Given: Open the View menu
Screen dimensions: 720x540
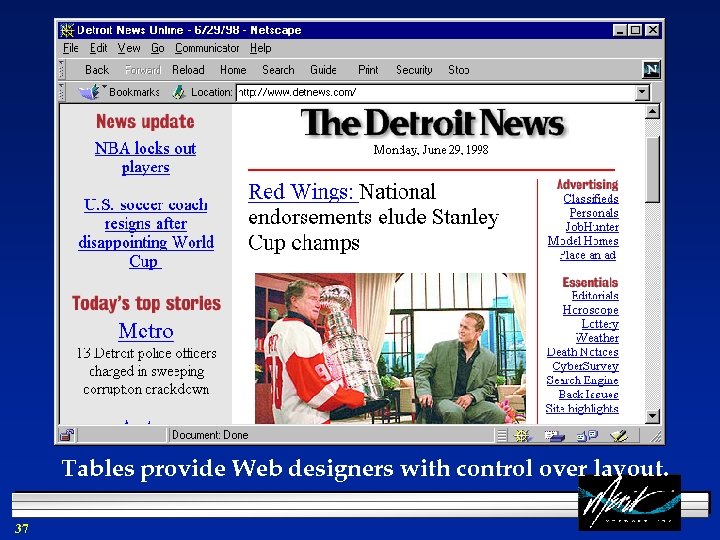Looking at the screenshot, I should [129, 48].
